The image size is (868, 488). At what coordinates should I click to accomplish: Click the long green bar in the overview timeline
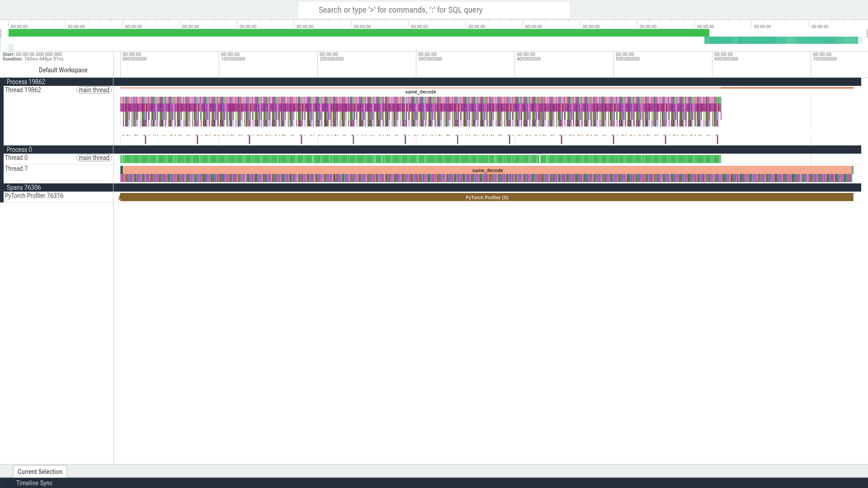[359, 33]
